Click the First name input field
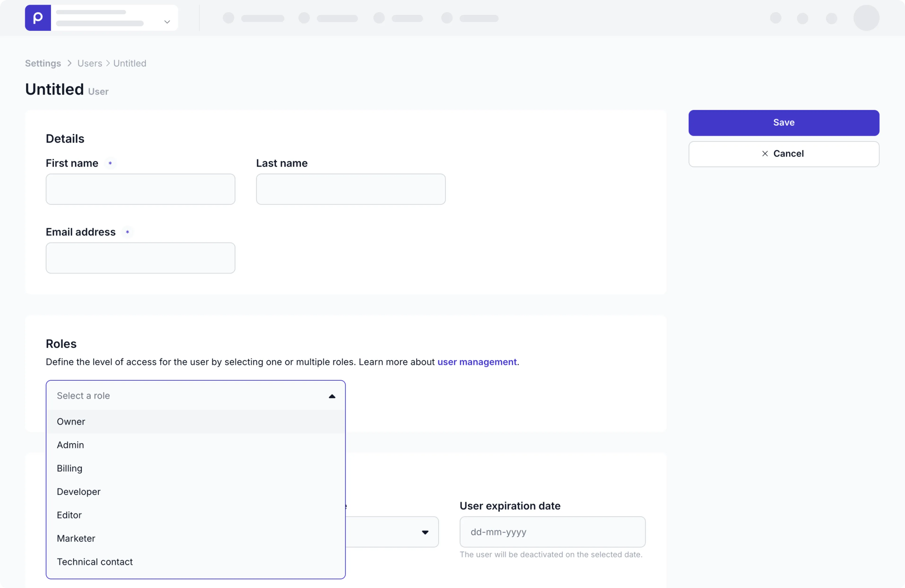Image resolution: width=905 pixels, height=588 pixels. point(140,189)
